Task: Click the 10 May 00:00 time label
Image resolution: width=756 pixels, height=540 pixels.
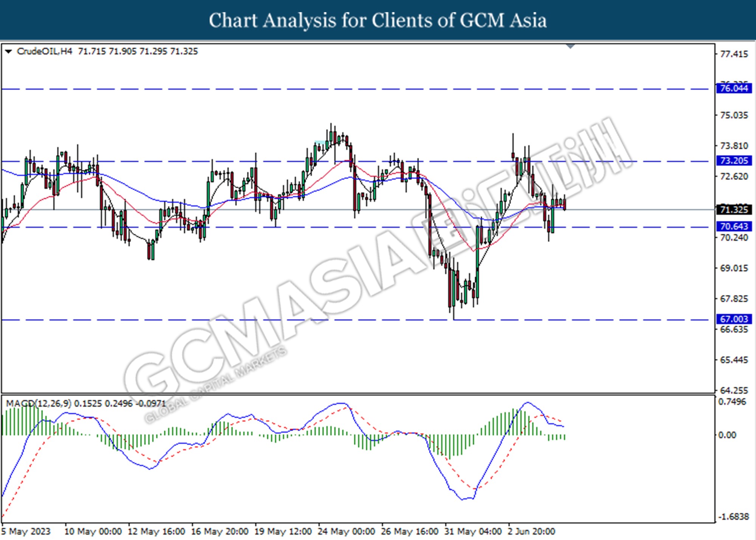Action: click(93, 531)
